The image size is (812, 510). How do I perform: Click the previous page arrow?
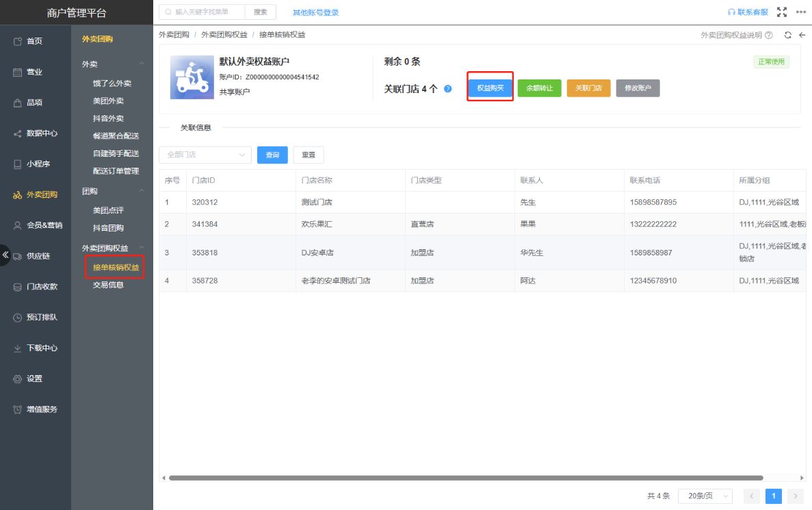pyautogui.click(x=751, y=496)
